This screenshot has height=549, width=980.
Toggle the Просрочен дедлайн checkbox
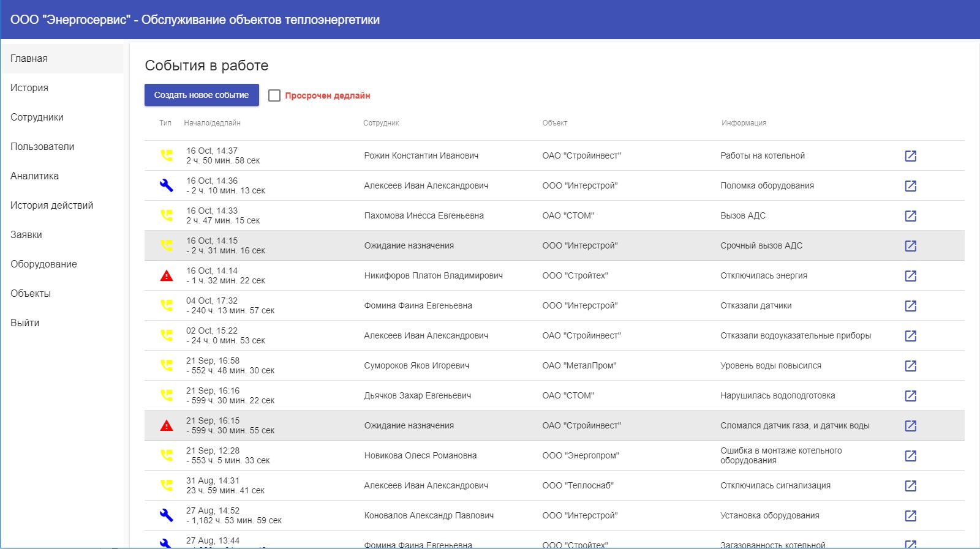pyautogui.click(x=274, y=95)
